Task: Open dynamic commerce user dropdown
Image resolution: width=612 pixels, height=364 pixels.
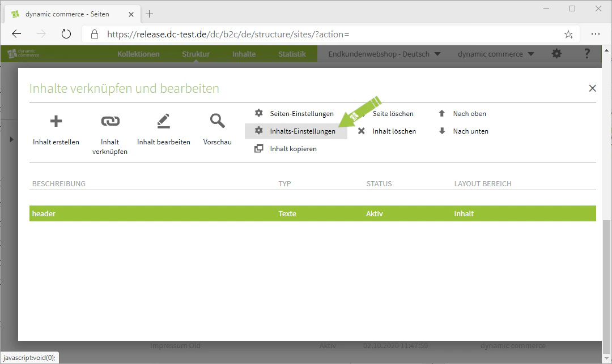Action: coord(496,54)
